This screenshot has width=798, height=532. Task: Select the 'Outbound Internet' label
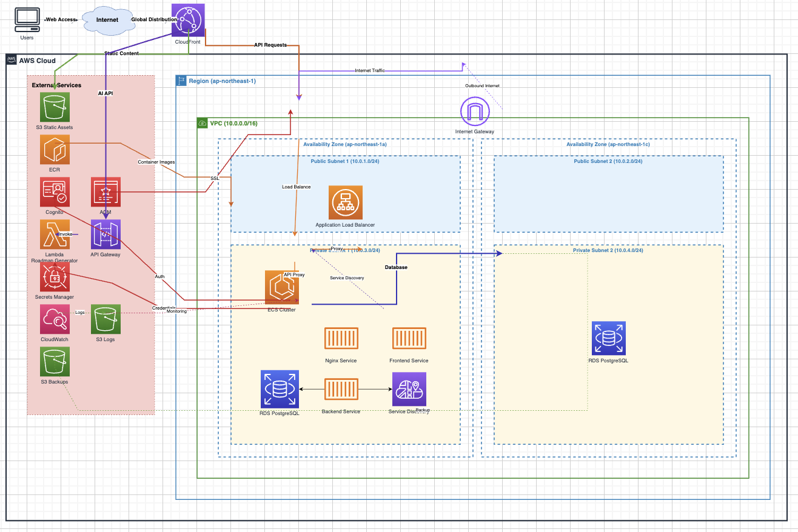pyautogui.click(x=482, y=86)
